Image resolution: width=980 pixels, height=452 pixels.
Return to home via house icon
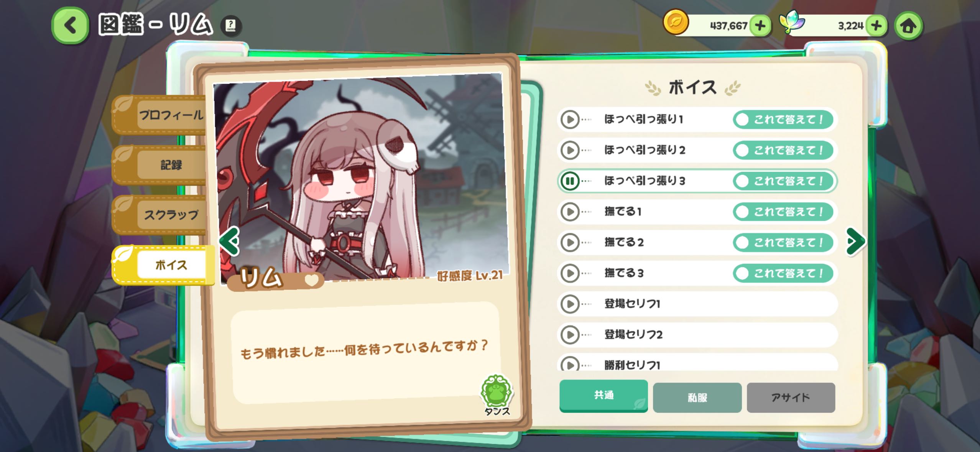908,26
